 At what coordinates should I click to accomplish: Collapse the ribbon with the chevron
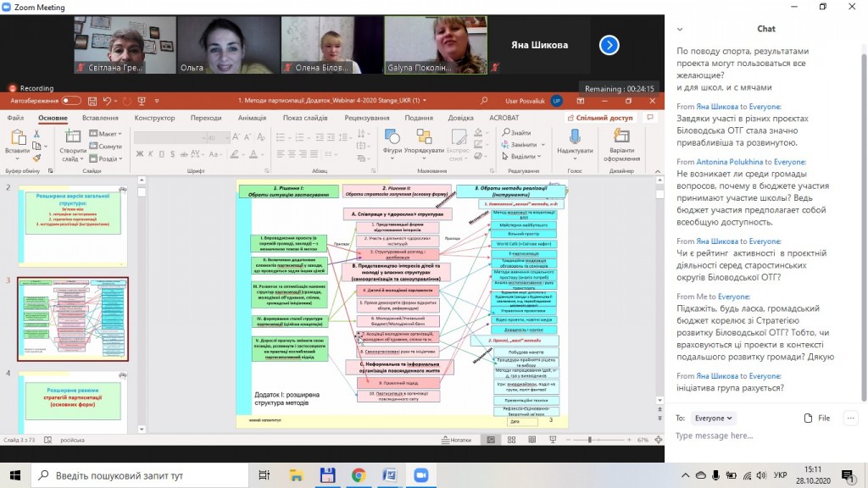(x=658, y=171)
